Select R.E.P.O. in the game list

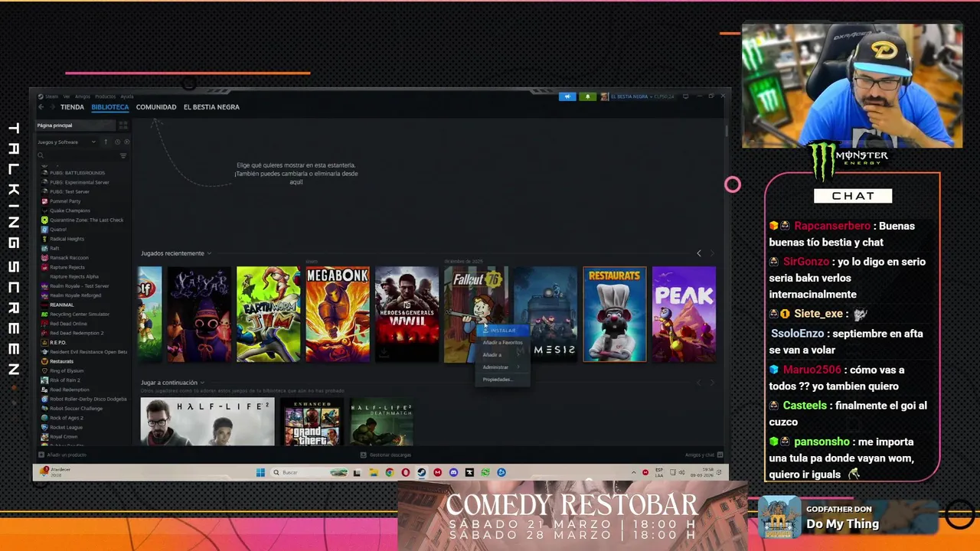[57, 342]
